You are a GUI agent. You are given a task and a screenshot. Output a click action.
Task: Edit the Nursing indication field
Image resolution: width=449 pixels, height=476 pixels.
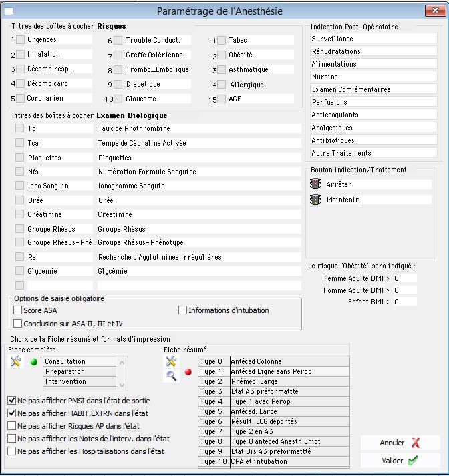point(374,77)
